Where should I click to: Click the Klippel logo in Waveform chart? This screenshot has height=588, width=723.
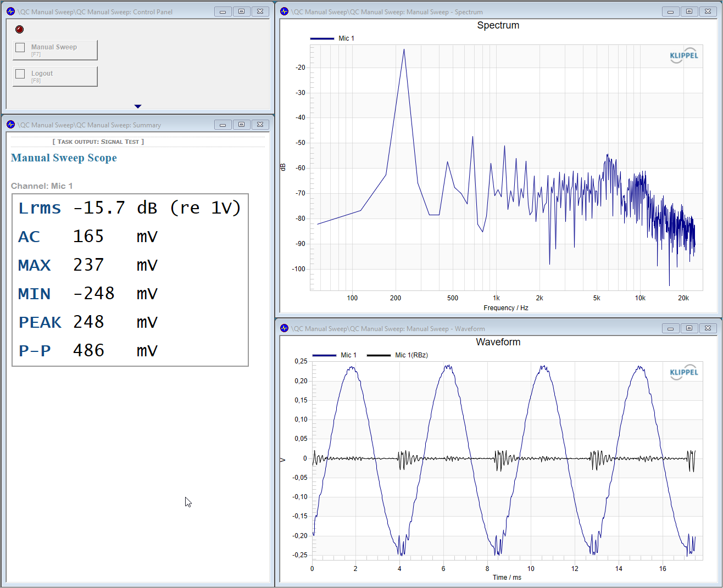click(684, 372)
